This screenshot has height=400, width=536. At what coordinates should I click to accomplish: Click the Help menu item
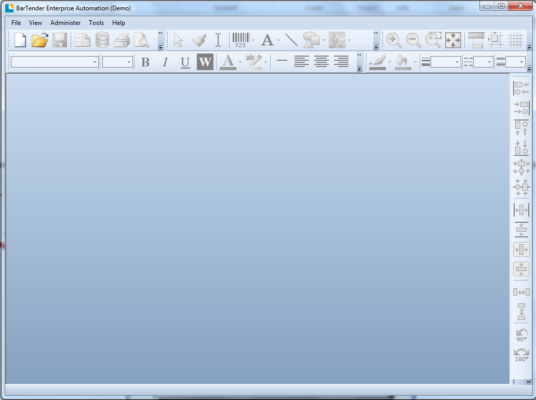119,23
